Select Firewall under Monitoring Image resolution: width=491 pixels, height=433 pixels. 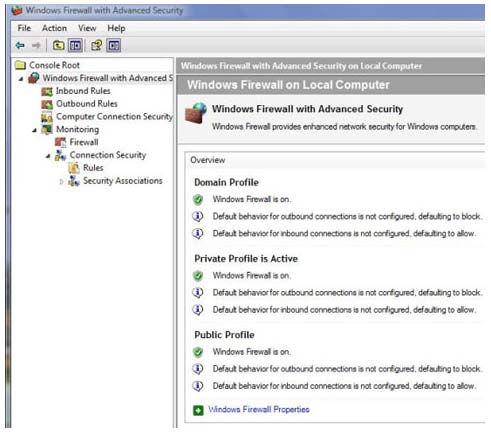pos(84,142)
